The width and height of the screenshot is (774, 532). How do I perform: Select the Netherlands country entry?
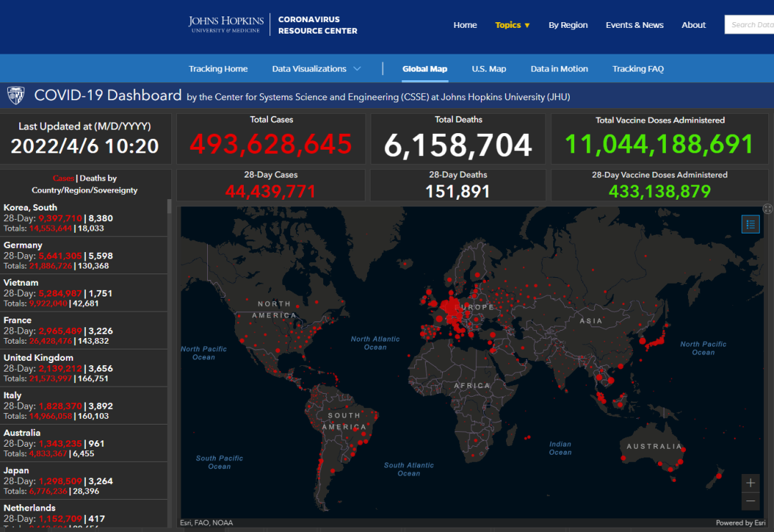point(83,514)
